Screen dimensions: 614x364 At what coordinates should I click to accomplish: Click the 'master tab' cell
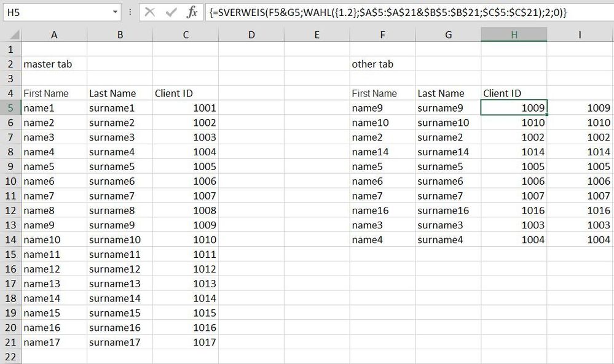[x=54, y=64]
